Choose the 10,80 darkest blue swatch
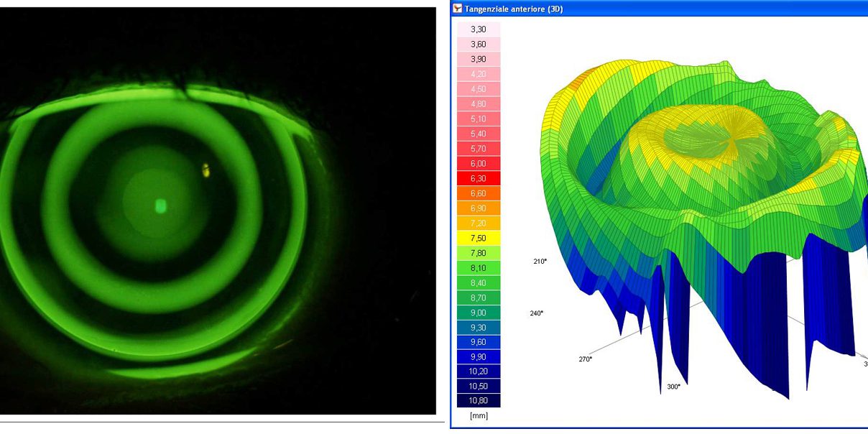This screenshot has width=868, height=434. click(x=478, y=401)
